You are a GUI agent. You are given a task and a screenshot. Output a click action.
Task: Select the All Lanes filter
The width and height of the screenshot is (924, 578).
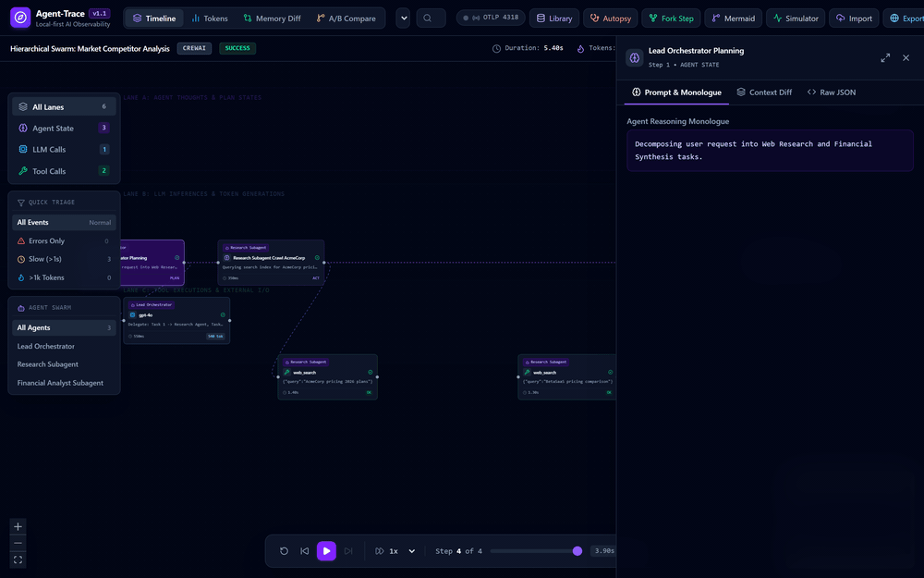point(65,106)
